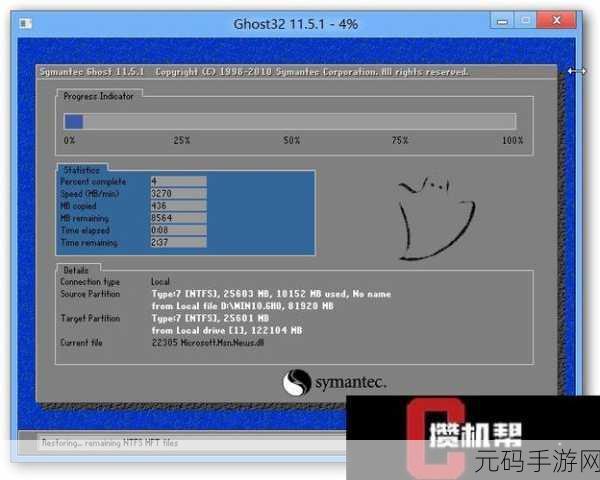Viewport: 600px width, 480px height.
Task: Click the Connection type label
Action: 90,282
